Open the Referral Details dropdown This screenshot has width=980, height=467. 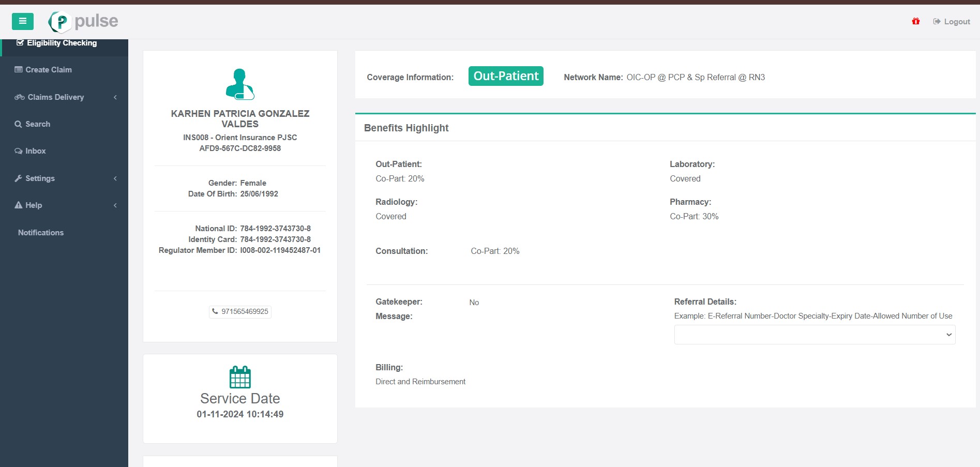pyautogui.click(x=815, y=335)
